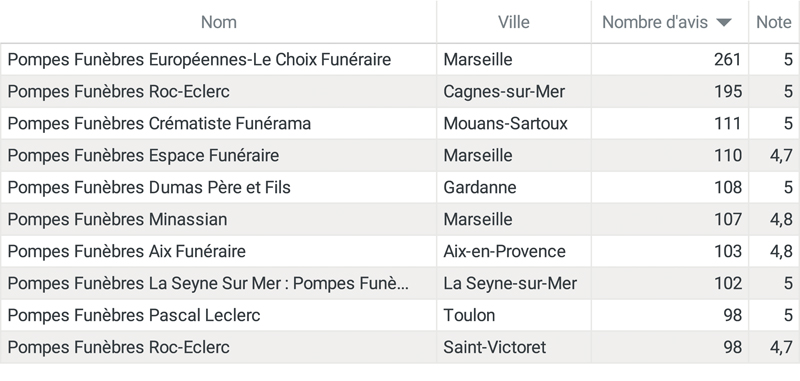Choose Pompes Funèbres Espace Funéraire row
This screenshot has width=800, height=381.
pyautogui.click(x=400, y=156)
